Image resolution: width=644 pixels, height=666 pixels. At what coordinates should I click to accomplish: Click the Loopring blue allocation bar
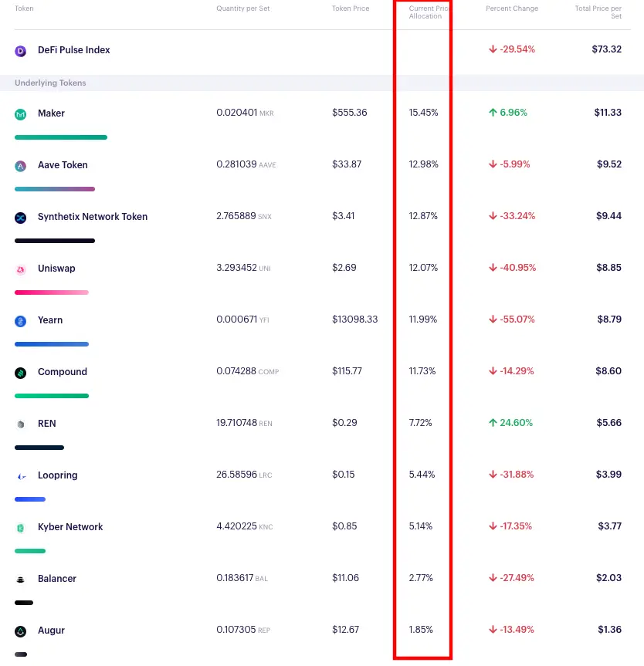pos(30,499)
